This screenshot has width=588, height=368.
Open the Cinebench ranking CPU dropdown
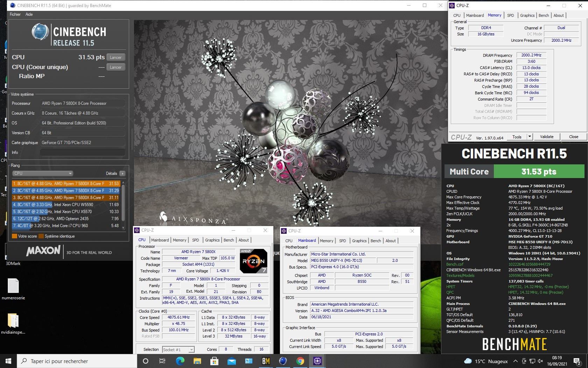pyautogui.click(x=43, y=173)
